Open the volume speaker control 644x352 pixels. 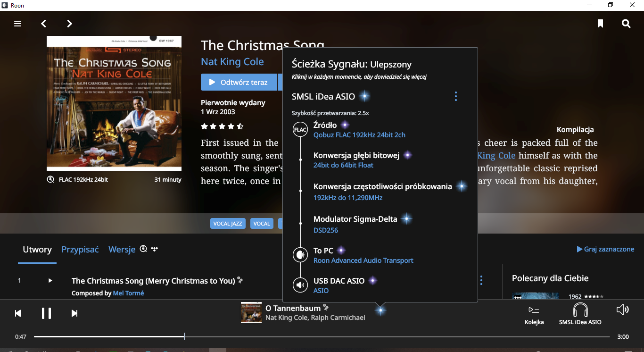click(623, 310)
